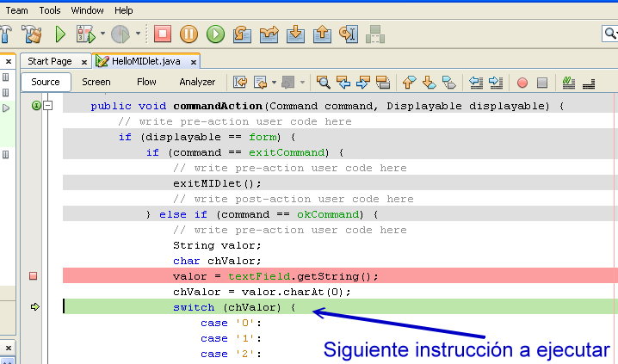
Task: Open the Tools menu
Action: [x=50, y=10]
